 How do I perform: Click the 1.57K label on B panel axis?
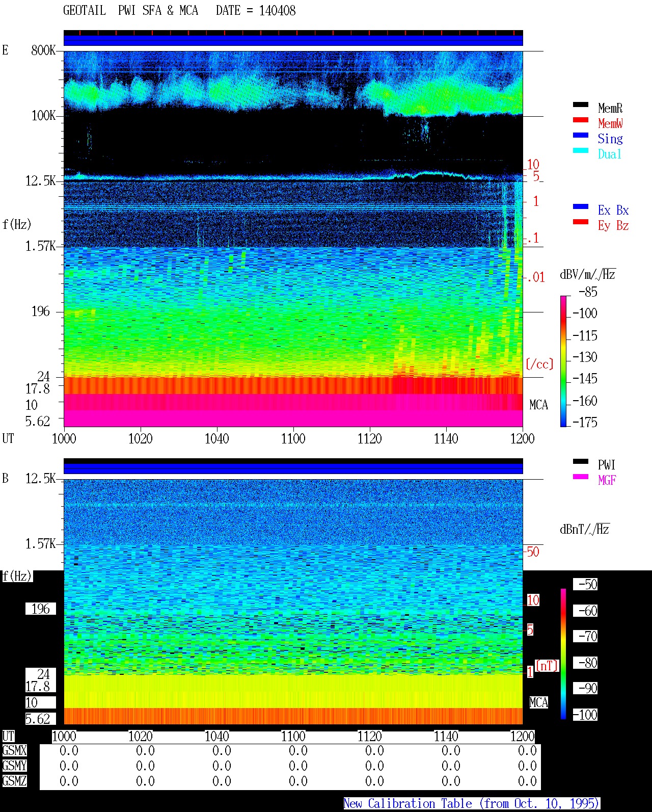pyautogui.click(x=41, y=544)
